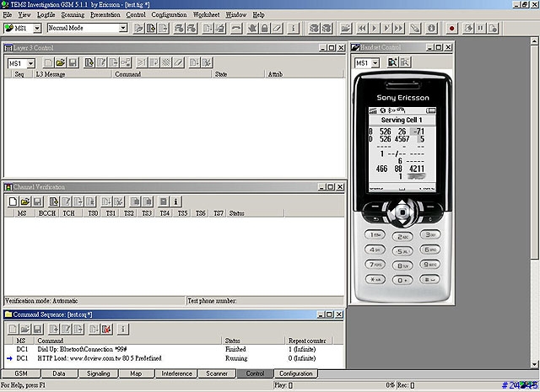Click the zoom-in magnifier in Handset Control

392,62
